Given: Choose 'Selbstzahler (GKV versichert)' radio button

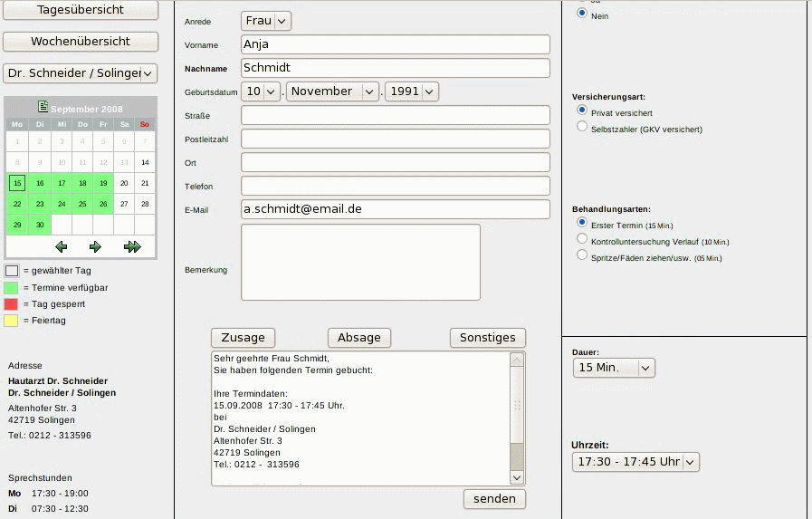Looking at the screenshot, I should [x=582, y=128].
